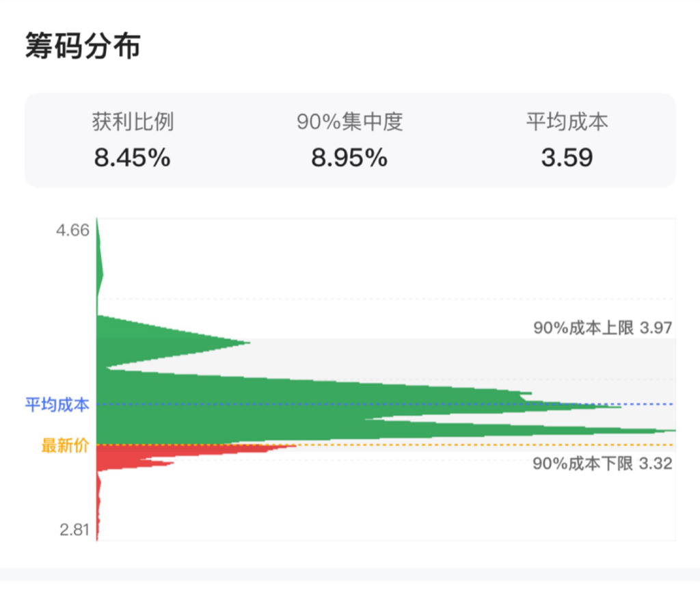This screenshot has width=700, height=599.
Task: Click the orange dotted latest price line
Action: point(385,445)
